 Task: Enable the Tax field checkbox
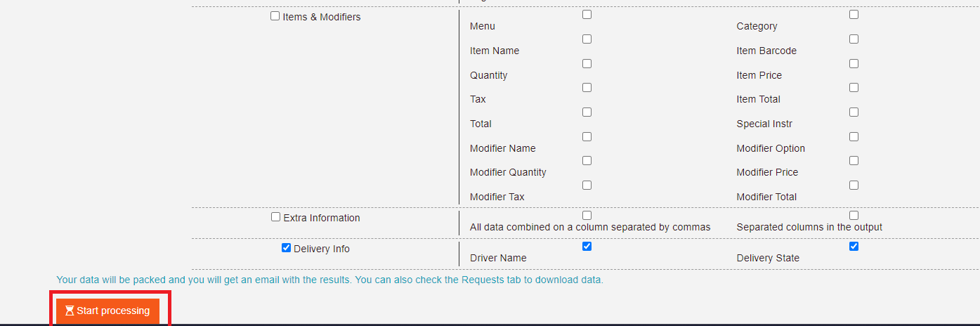tap(587, 87)
